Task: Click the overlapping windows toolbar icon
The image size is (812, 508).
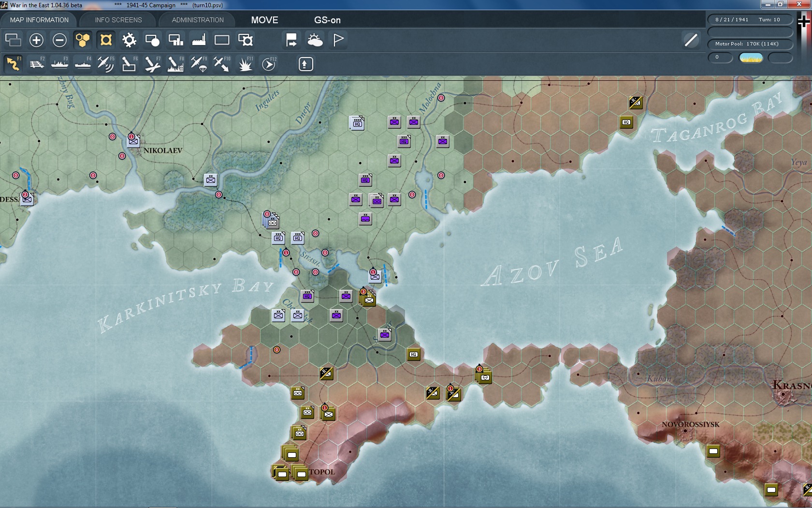Action: click(13, 40)
